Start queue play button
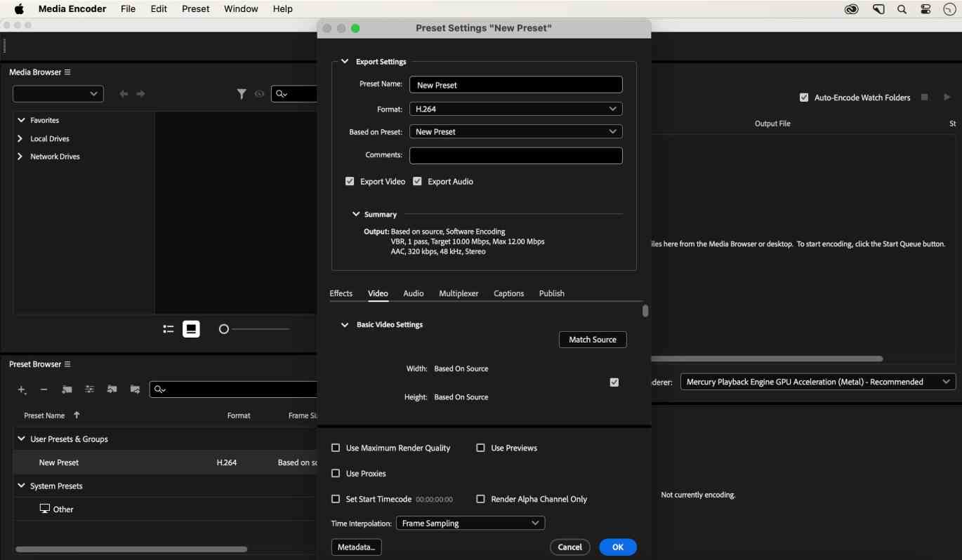Image resolution: width=962 pixels, height=560 pixels. (x=947, y=97)
